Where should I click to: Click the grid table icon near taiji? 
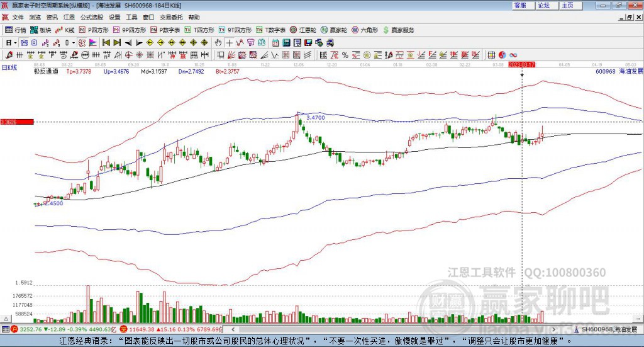[x=491, y=55]
